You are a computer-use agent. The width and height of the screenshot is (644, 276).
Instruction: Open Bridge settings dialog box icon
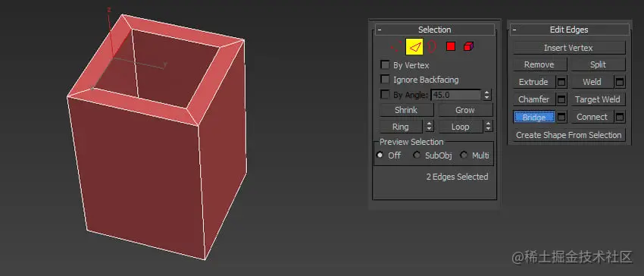(561, 118)
